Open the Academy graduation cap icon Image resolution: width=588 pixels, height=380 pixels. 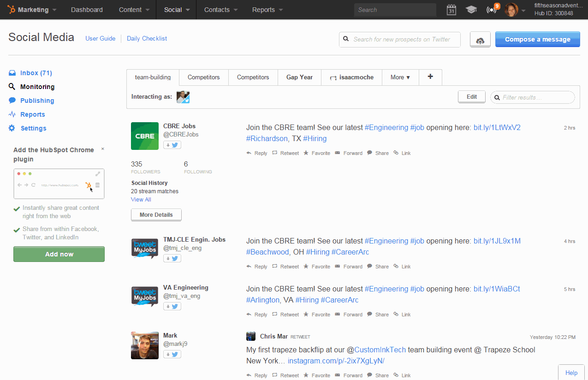click(x=471, y=10)
